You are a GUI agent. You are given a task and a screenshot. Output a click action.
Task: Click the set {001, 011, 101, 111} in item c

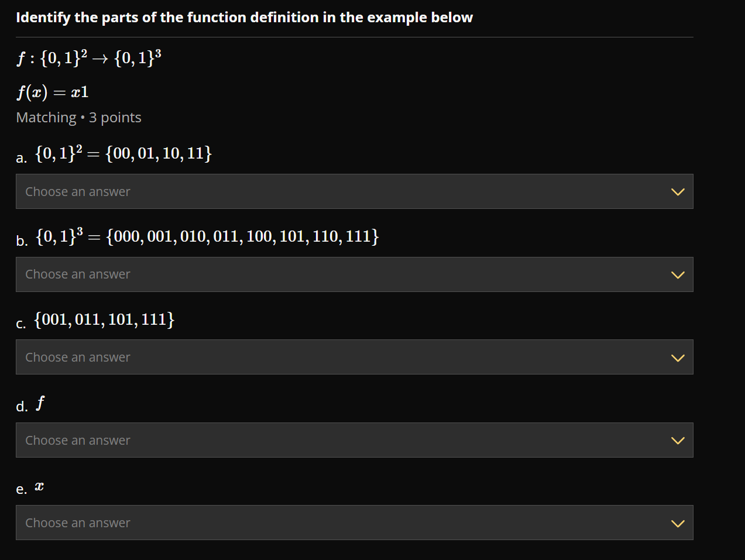point(103,319)
